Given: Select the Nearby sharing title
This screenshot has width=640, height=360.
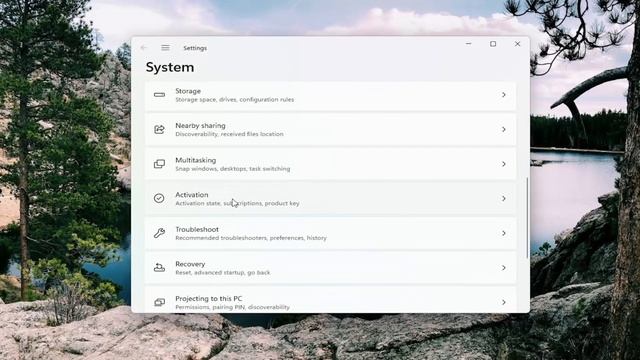Looking at the screenshot, I should 200,126.
